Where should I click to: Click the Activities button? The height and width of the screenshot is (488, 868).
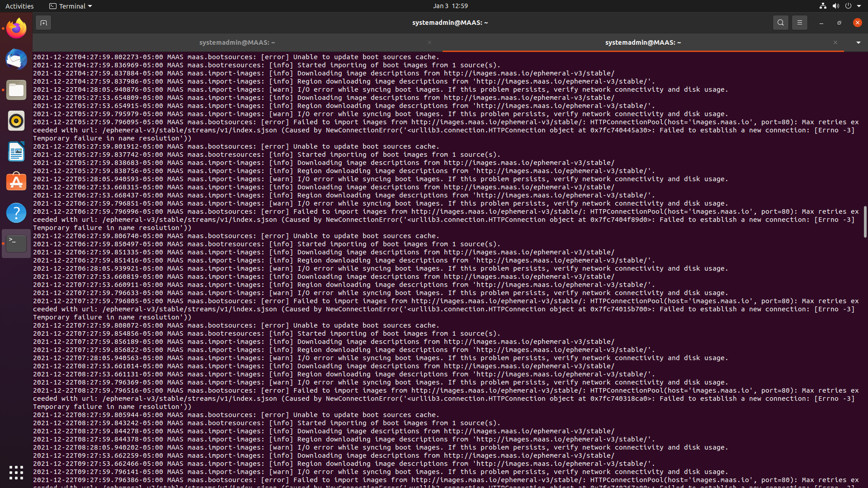pos(19,6)
